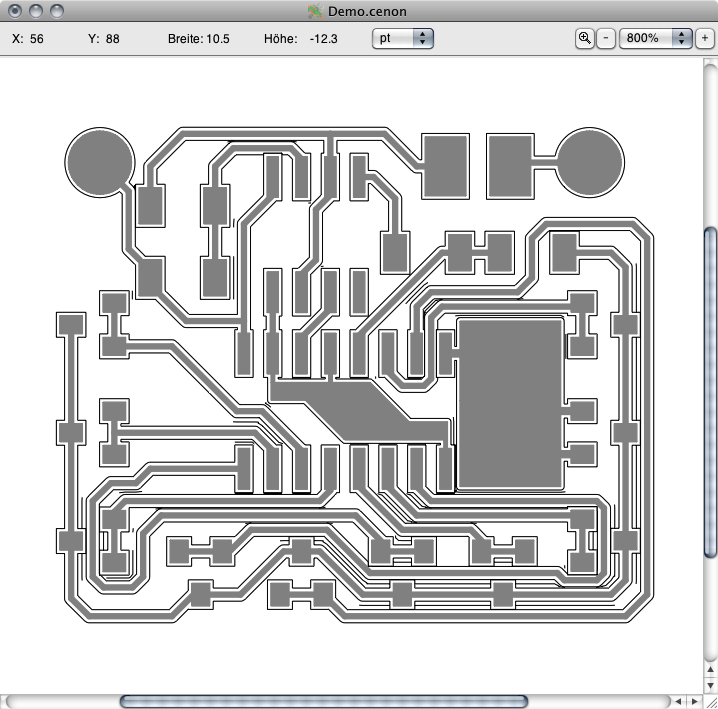Viewport: 718px width, 709px height.
Task: Click the Y coordinate value field
Action: (x=112, y=38)
